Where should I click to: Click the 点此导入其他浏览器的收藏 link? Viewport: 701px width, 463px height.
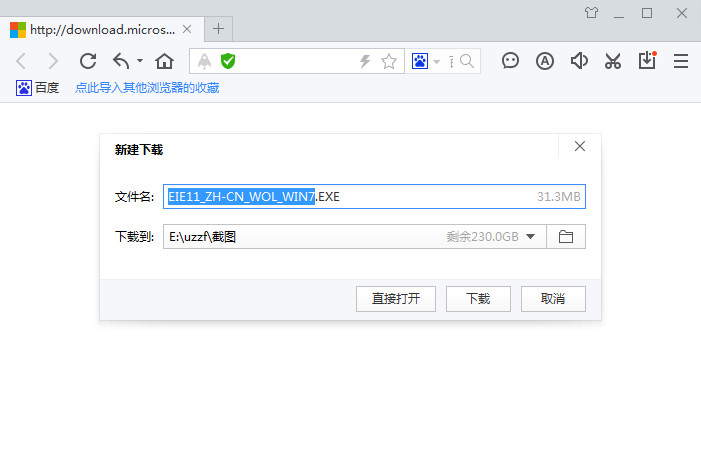tap(147, 88)
